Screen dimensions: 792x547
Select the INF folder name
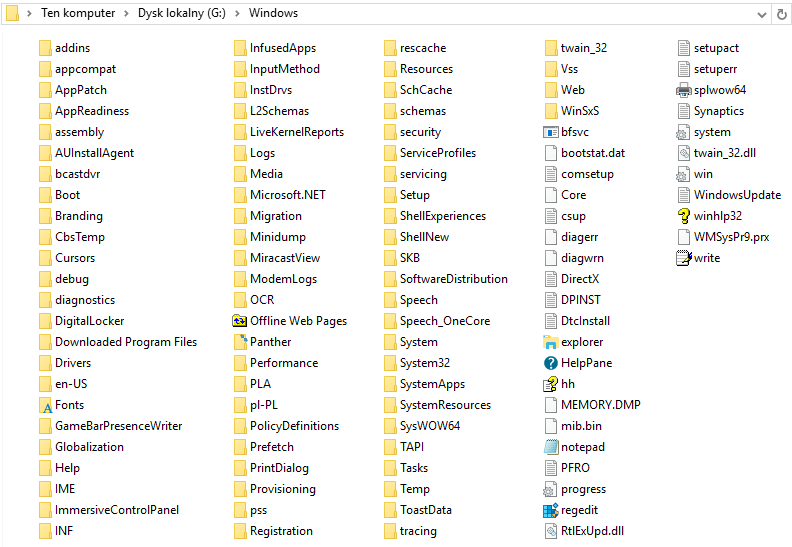(x=64, y=531)
